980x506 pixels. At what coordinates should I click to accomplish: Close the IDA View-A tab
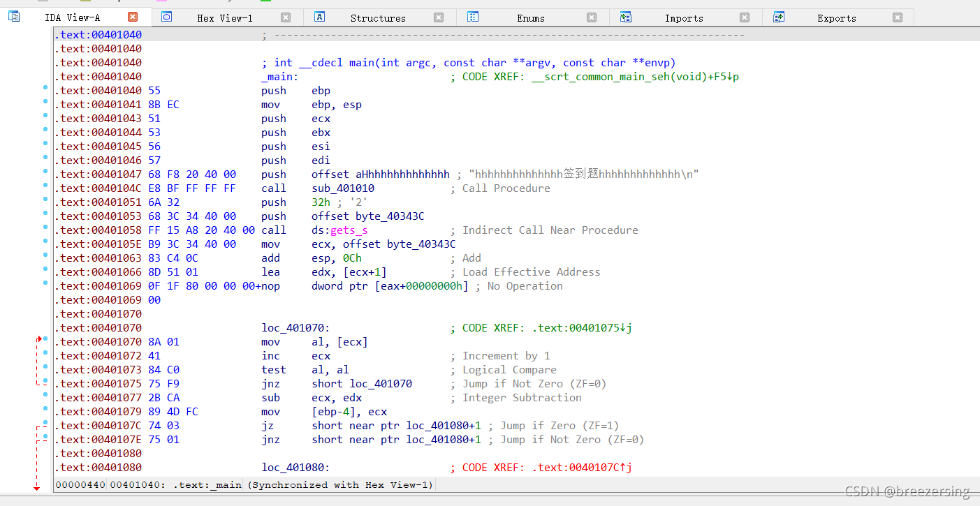click(133, 17)
